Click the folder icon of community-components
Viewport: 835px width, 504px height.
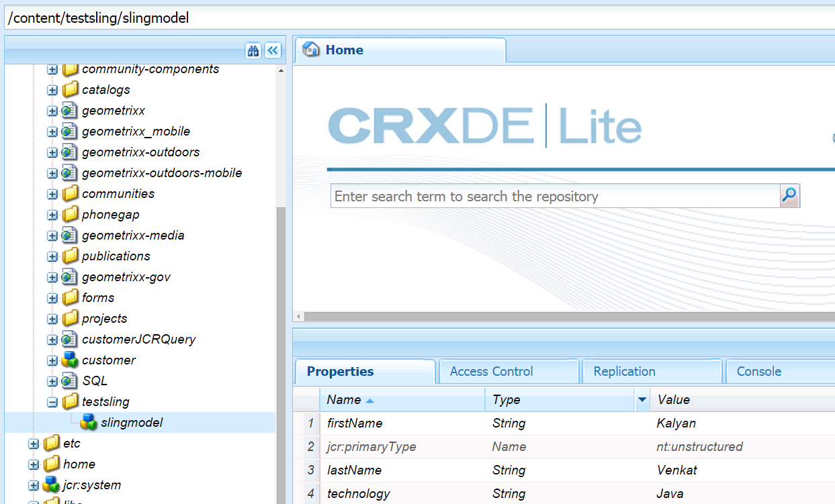coord(70,69)
